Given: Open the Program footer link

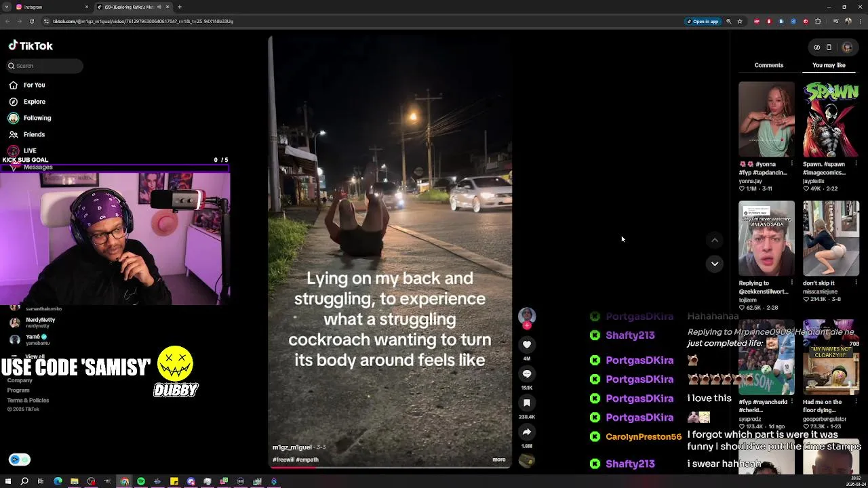Looking at the screenshot, I should coord(18,390).
